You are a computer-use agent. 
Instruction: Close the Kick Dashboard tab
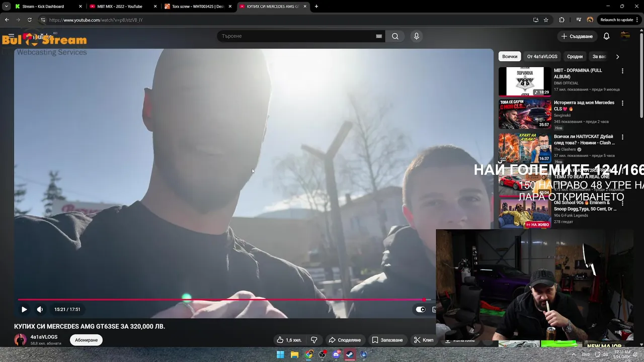coord(80,7)
